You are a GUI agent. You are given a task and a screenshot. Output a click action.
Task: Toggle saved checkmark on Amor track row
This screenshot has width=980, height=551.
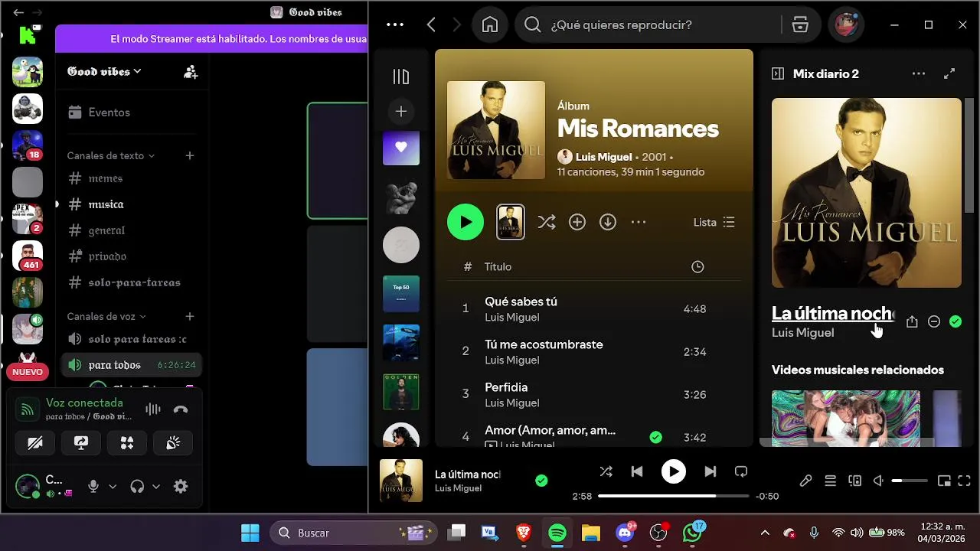click(655, 437)
